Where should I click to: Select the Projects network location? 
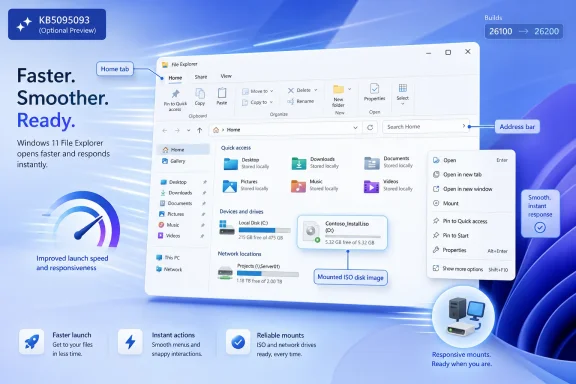(x=258, y=274)
